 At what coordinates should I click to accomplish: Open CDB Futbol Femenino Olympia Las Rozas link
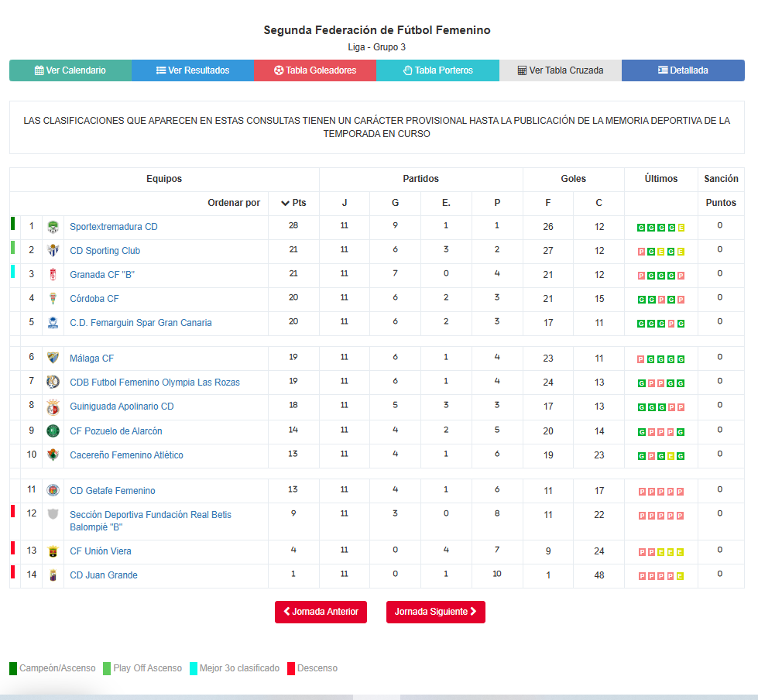[155, 383]
